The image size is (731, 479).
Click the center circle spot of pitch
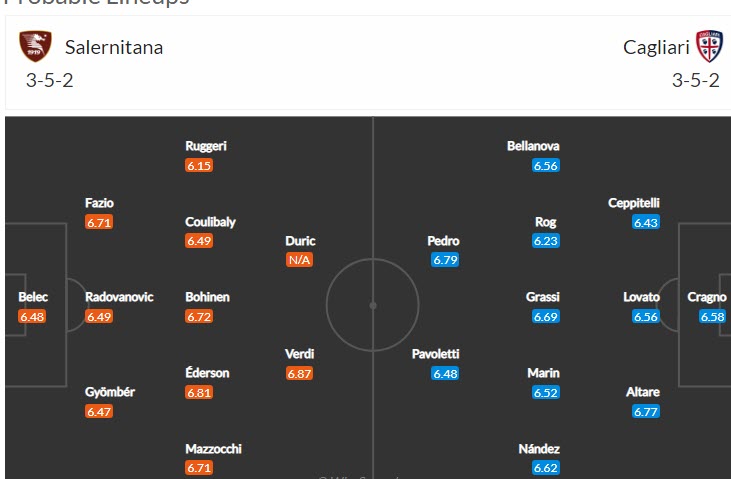point(372,305)
